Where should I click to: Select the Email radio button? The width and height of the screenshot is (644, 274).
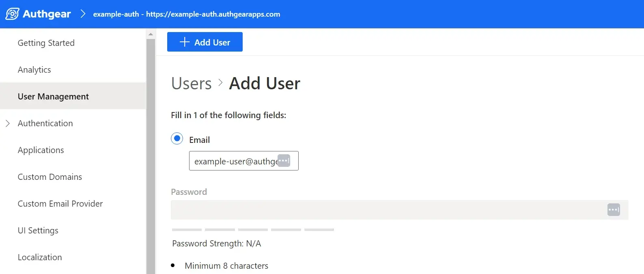pos(177,138)
